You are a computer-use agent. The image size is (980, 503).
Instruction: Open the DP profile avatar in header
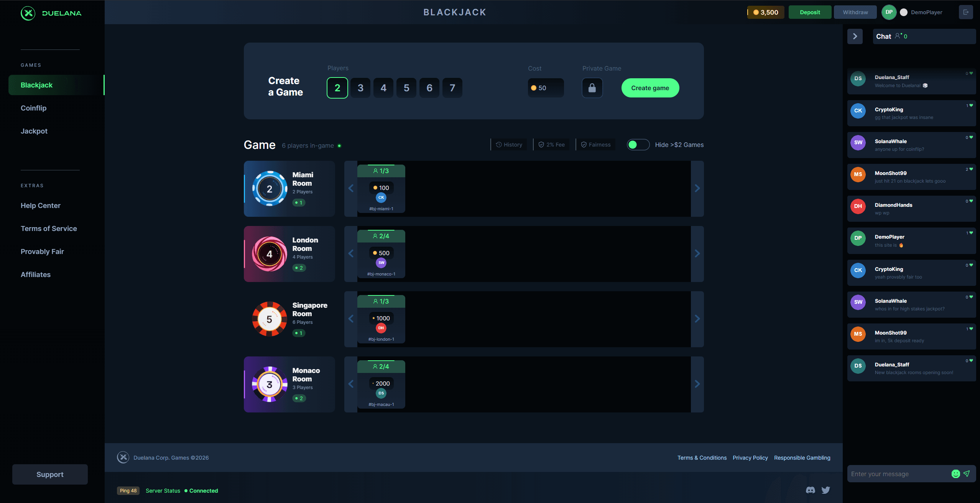889,12
